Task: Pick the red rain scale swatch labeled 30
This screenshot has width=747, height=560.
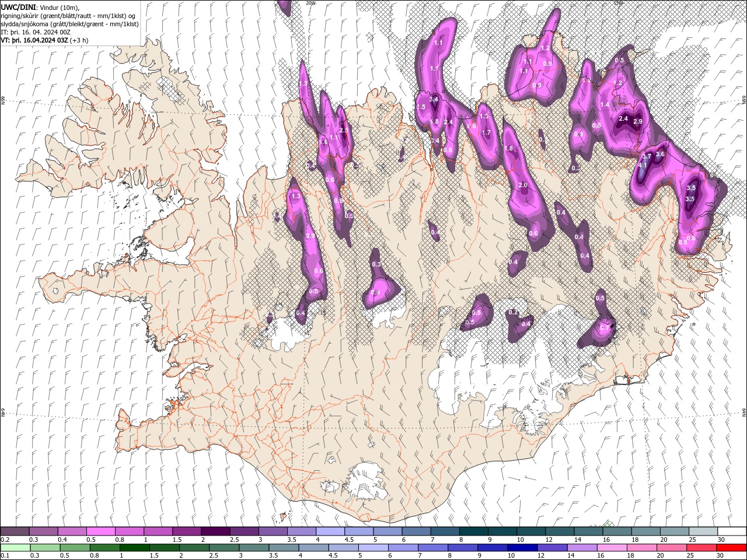Action: 732,547
